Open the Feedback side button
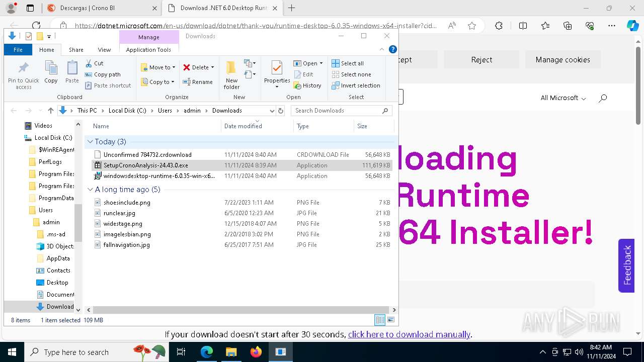This screenshot has width=644, height=362. [626, 265]
